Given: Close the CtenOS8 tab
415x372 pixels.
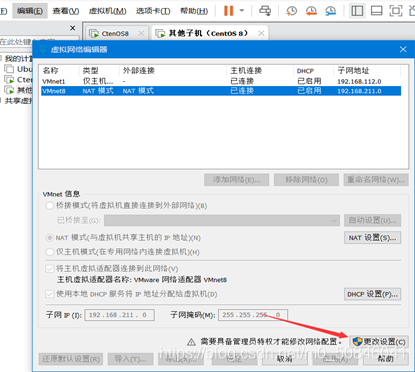Looking at the screenshot, I should (x=141, y=33).
